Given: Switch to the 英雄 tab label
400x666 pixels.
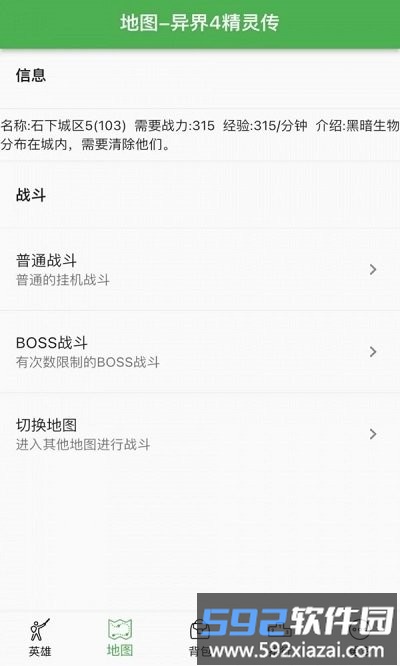Looking at the screenshot, I should (x=39, y=651).
